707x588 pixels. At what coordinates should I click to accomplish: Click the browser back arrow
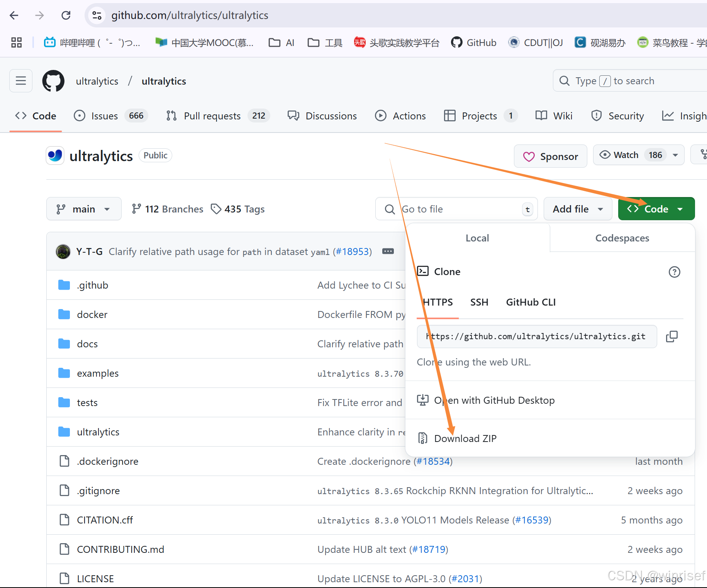(14, 15)
